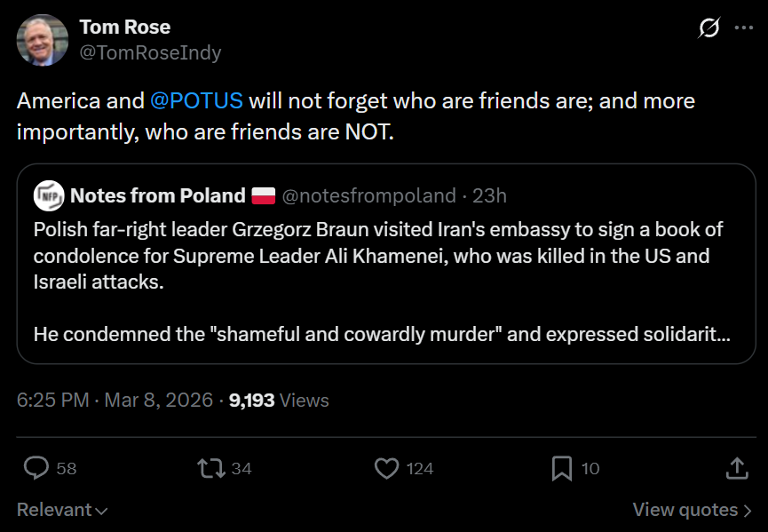Click the Grok slashed-circle icon

(x=709, y=28)
